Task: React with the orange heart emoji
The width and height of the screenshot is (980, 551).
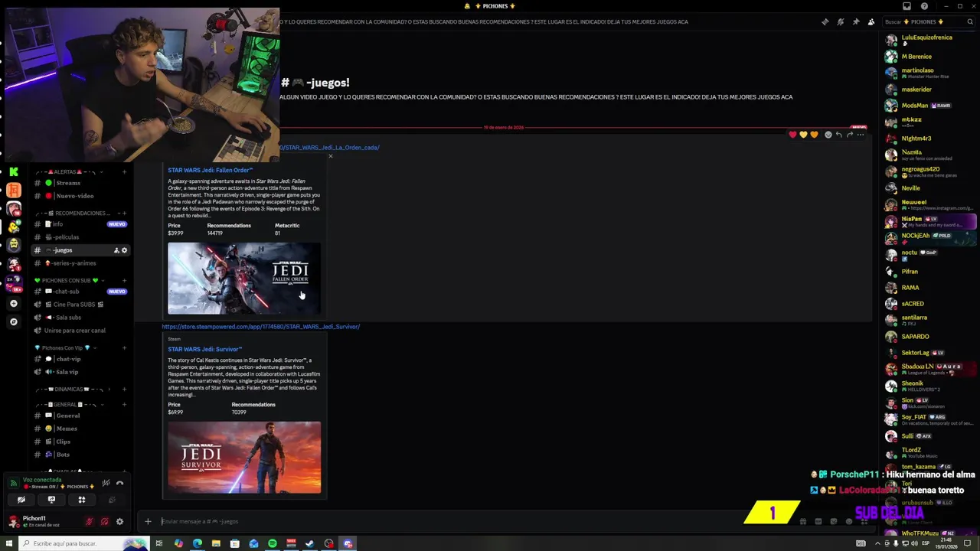Action: coord(814,135)
